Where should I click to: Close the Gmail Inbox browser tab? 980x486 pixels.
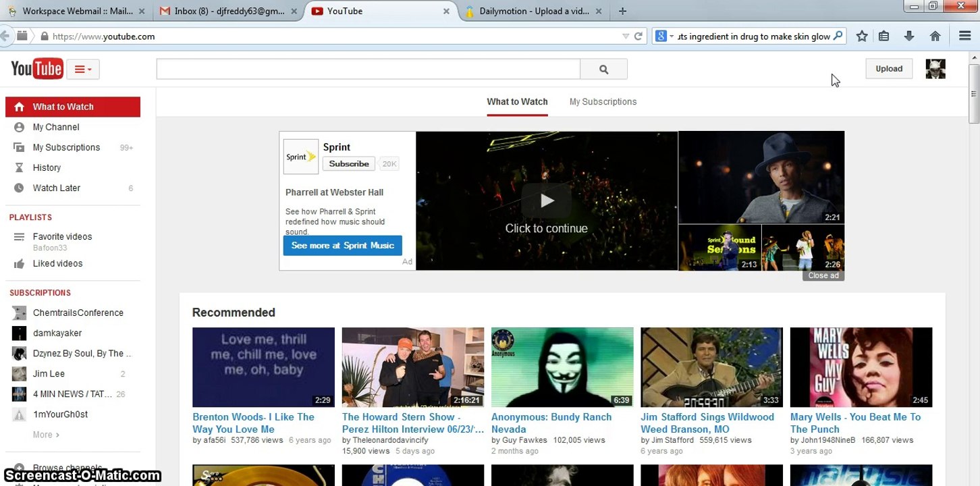(293, 11)
